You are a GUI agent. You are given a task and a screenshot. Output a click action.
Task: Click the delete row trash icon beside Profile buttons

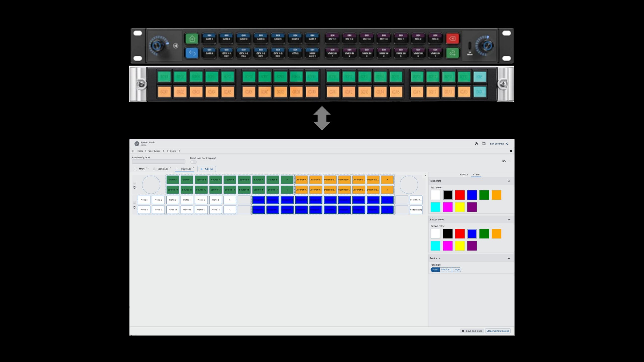134,208
